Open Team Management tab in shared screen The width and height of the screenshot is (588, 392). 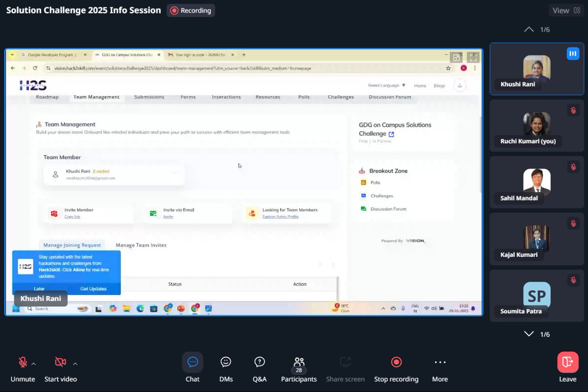pyautogui.click(x=97, y=97)
